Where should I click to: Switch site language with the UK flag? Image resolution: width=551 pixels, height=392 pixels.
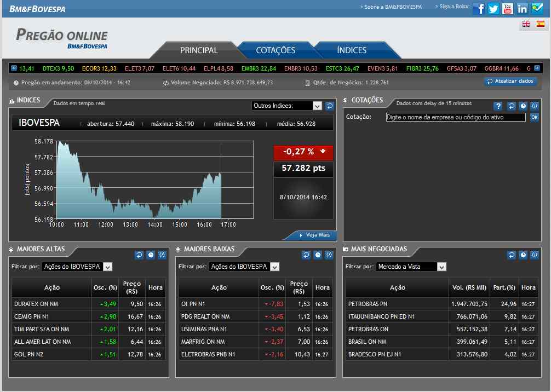tap(526, 24)
